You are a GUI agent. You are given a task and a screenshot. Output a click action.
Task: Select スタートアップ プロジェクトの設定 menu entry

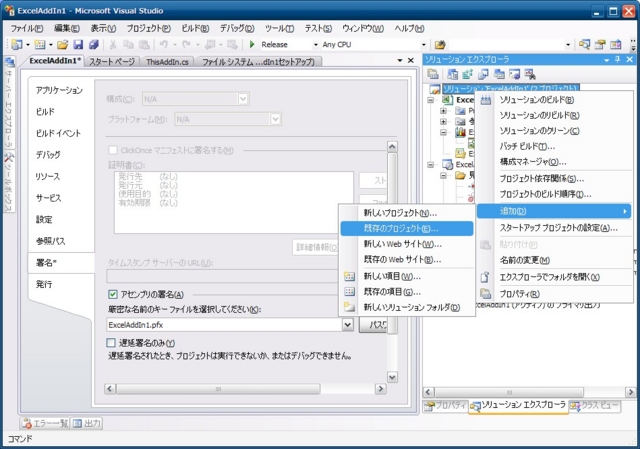point(554,228)
